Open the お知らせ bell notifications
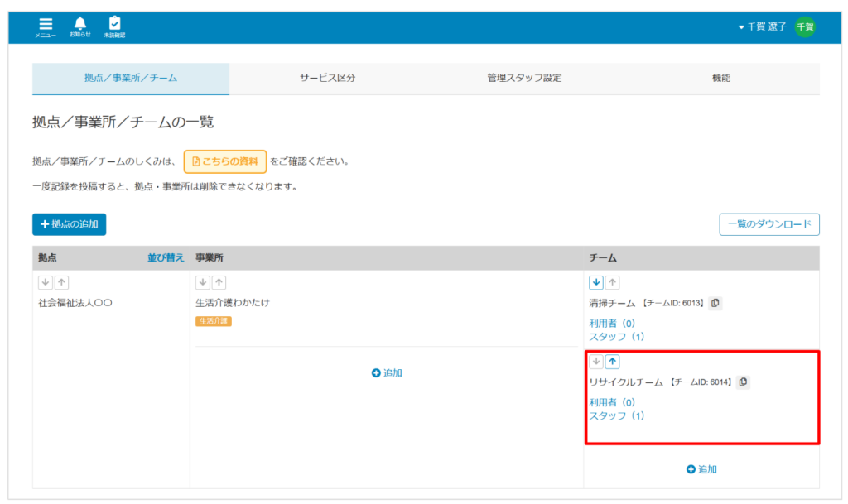 click(x=80, y=26)
